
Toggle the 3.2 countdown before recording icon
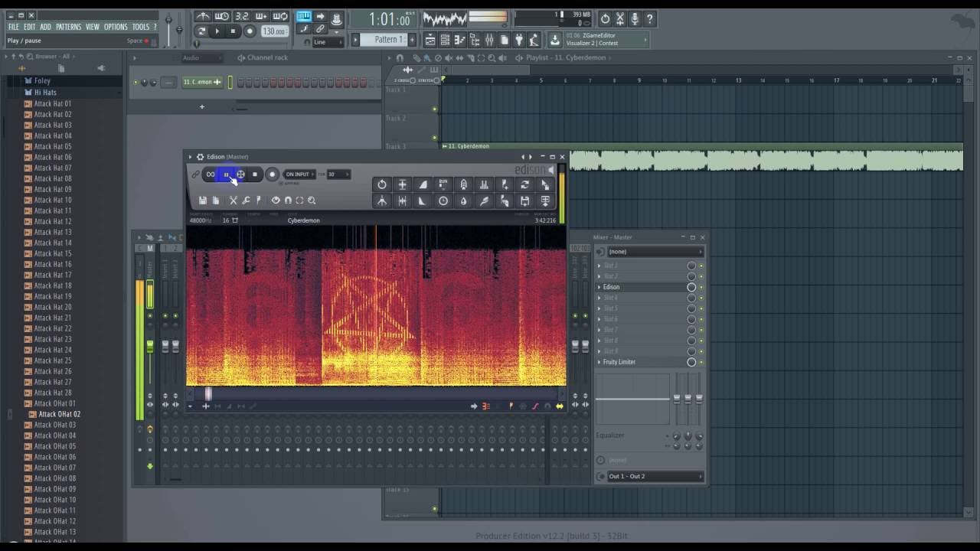(242, 16)
